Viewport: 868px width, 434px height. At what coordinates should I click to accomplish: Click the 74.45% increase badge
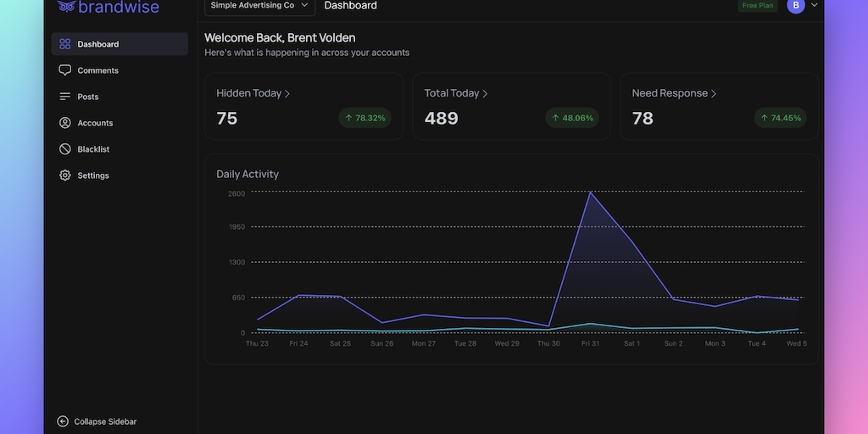click(x=781, y=118)
